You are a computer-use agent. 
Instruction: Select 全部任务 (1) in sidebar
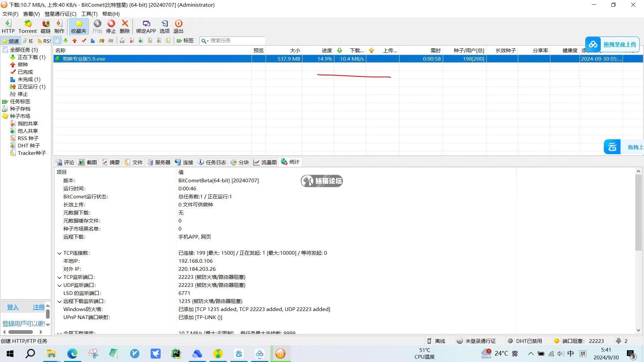click(x=23, y=50)
